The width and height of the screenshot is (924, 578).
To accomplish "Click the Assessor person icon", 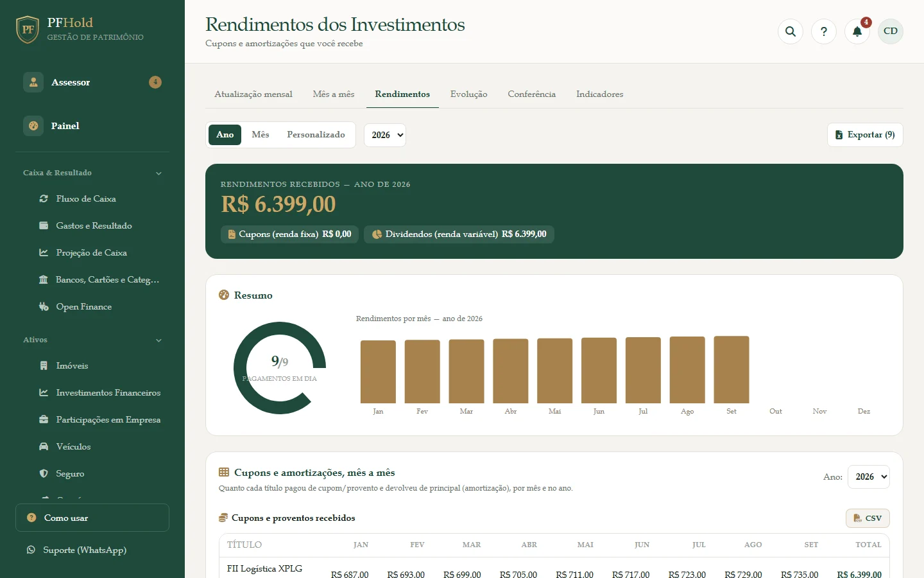I will coord(33,82).
